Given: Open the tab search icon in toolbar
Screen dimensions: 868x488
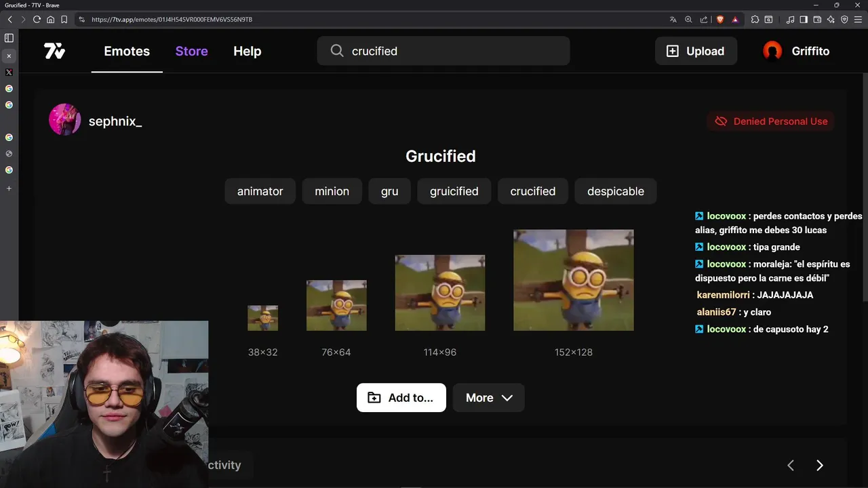Looking at the screenshot, I should [768, 20].
